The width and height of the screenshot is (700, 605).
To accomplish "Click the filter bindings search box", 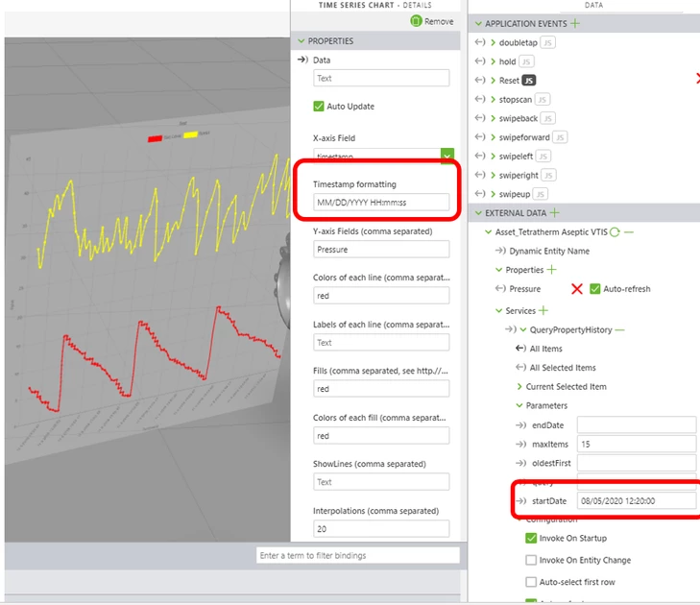I will [357, 555].
